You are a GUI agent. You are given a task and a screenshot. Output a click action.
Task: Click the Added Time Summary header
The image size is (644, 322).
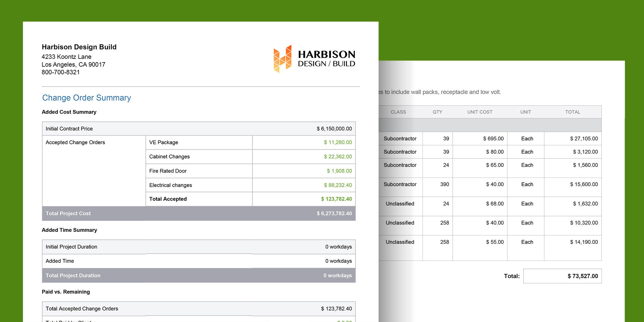tap(69, 230)
